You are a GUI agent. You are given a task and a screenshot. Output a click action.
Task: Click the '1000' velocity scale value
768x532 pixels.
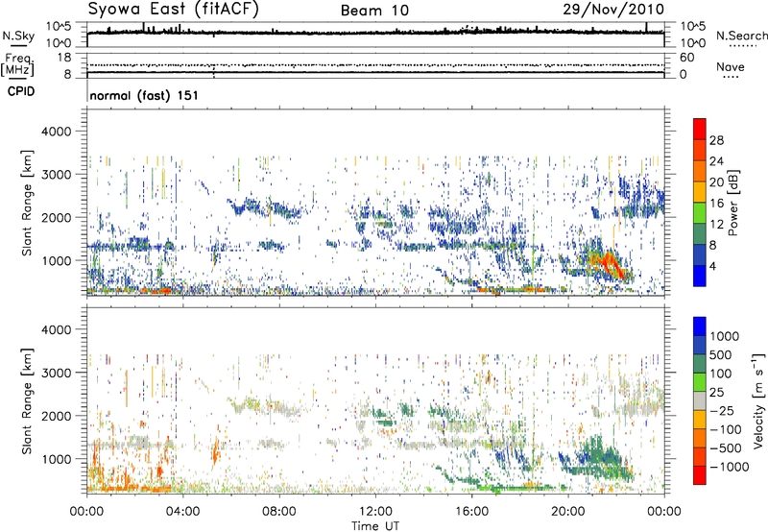click(725, 336)
